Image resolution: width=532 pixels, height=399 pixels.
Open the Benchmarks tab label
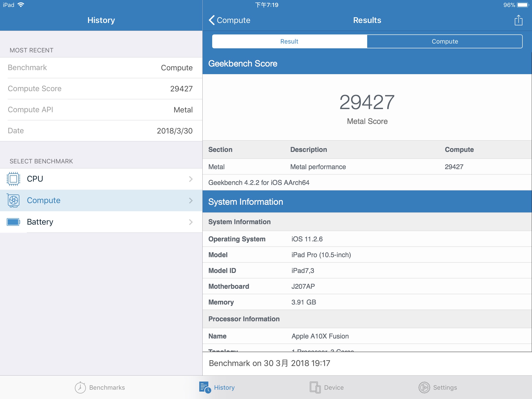click(107, 388)
